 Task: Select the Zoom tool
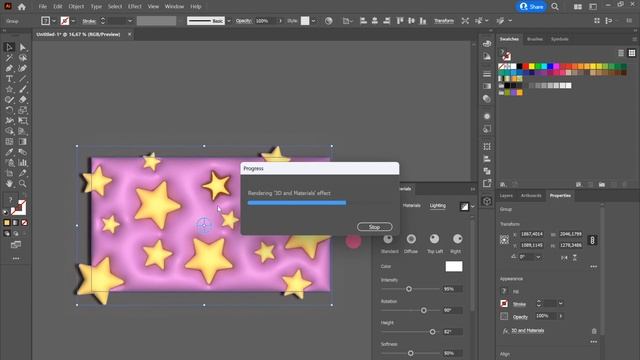click(x=22, y=184)
